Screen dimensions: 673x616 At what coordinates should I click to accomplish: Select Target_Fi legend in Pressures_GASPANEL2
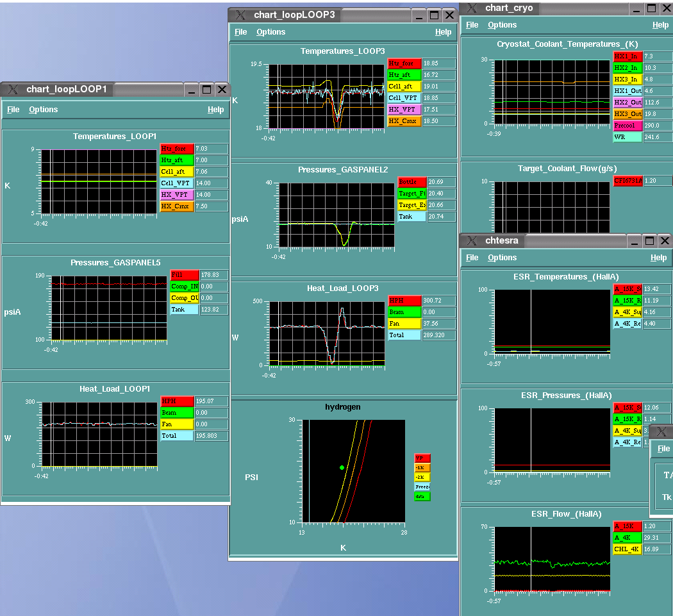412,194
